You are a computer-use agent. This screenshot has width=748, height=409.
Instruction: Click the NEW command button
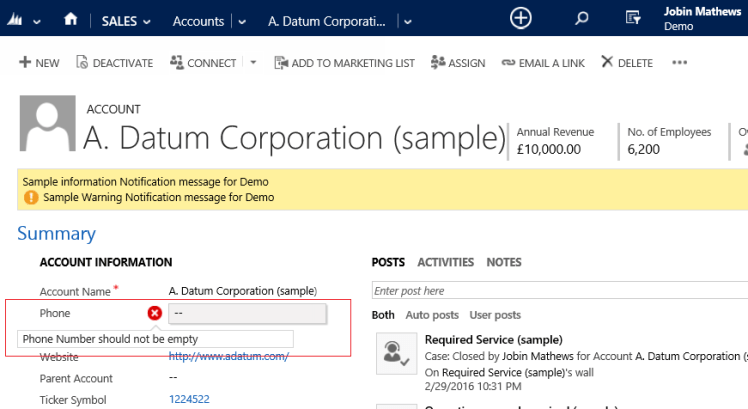39,62
